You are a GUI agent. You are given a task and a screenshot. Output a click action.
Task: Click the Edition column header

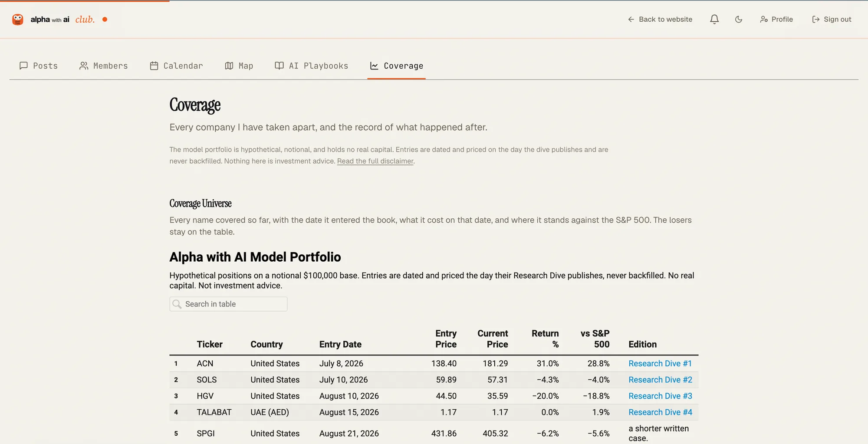click(x=642, y=344)
